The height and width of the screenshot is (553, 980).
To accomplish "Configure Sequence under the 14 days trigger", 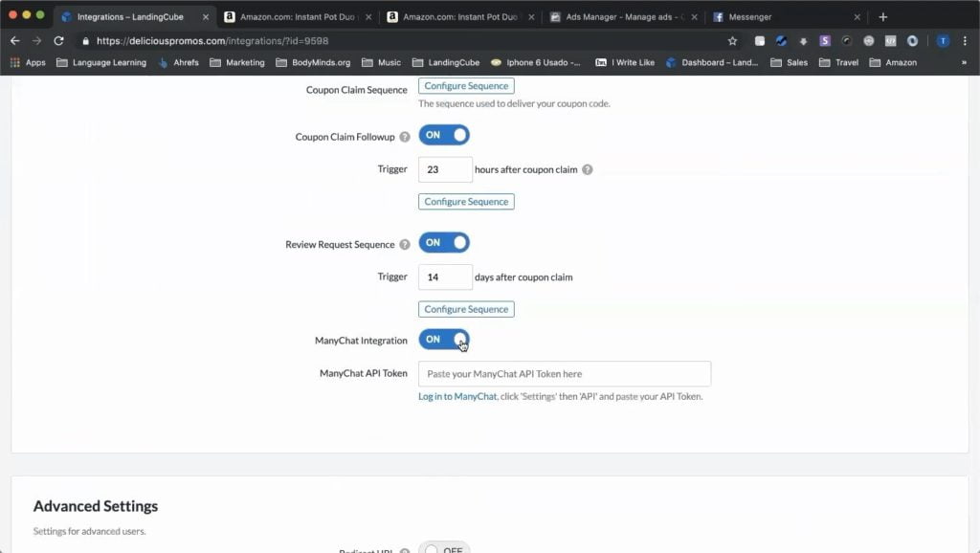I will coord(466,309).
